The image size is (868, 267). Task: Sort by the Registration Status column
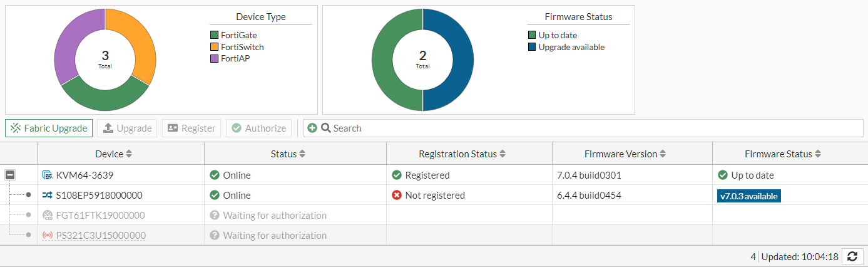click(x=463, y=154)
